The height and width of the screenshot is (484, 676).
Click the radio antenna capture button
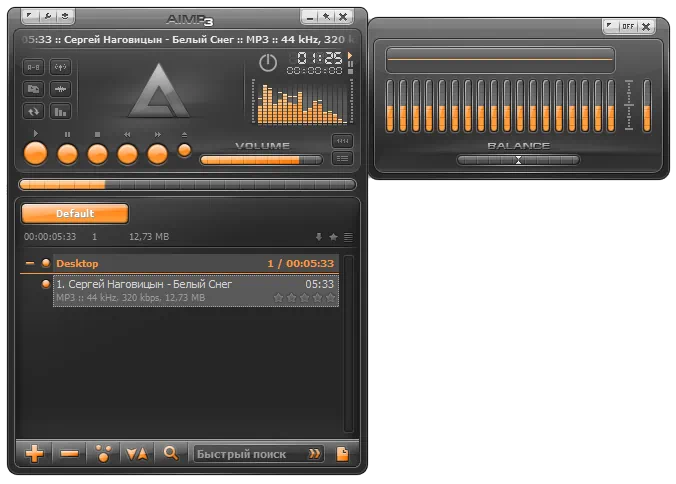click(60, 67)
